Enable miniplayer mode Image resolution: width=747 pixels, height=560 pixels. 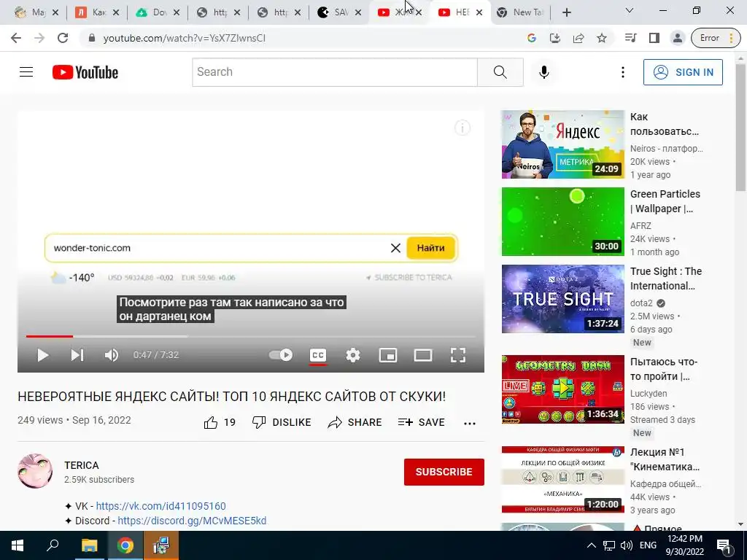388,355
